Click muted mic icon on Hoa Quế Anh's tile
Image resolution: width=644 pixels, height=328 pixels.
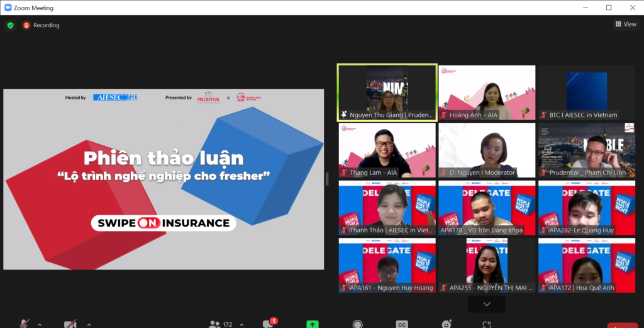[x=544, y=288]
